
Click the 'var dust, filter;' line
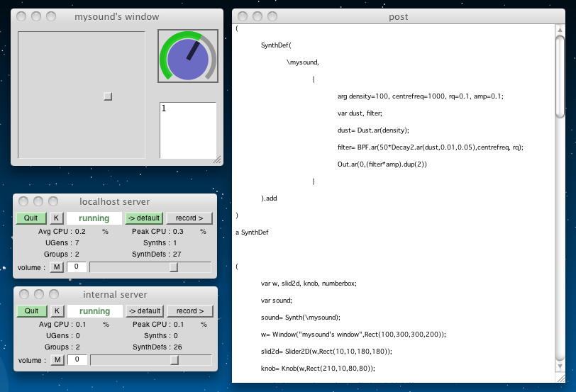coord(360,113)
